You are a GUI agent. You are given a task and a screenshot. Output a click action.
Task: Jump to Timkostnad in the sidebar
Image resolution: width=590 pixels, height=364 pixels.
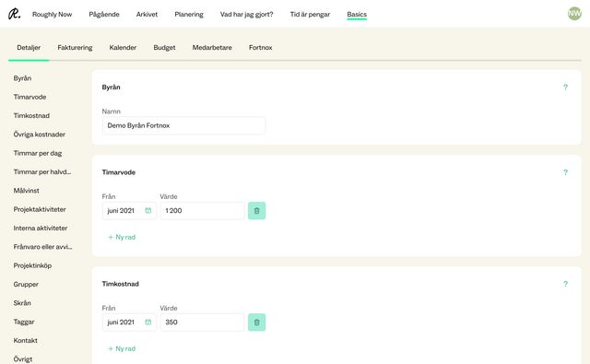pos(31,116)
